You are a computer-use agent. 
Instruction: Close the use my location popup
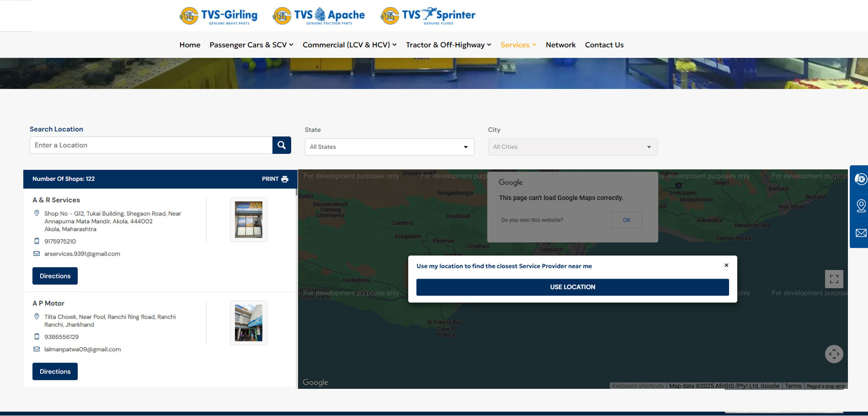pyautogui.click(x=726, y=265)
